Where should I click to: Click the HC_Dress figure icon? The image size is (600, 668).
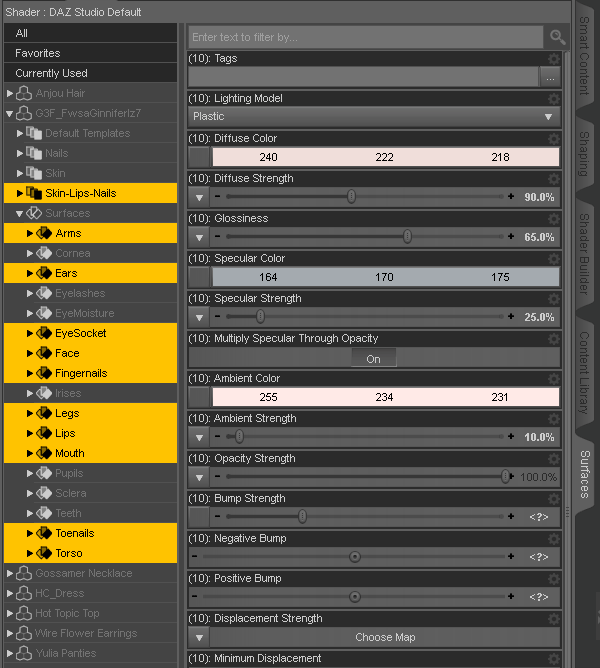[x=24, y=593]
